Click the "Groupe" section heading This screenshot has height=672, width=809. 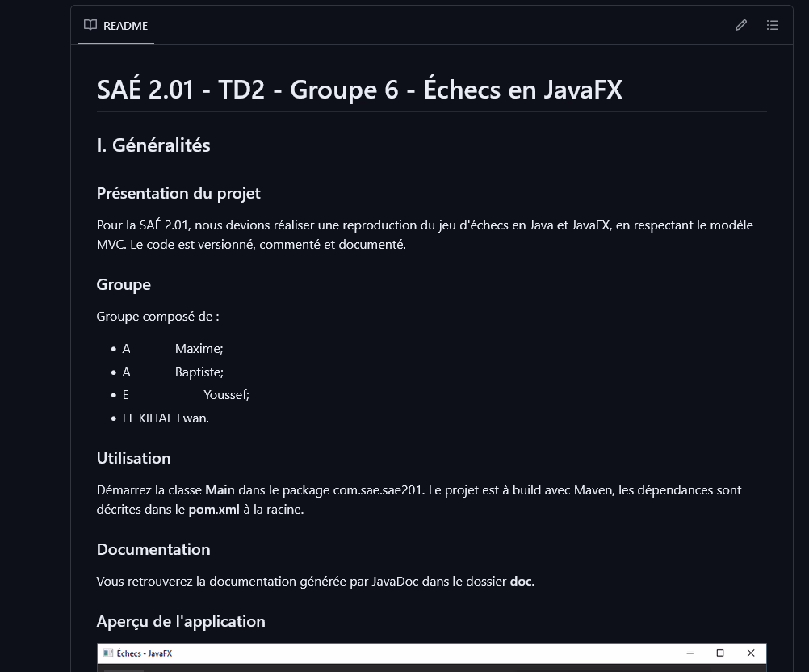tap(124, 284)
